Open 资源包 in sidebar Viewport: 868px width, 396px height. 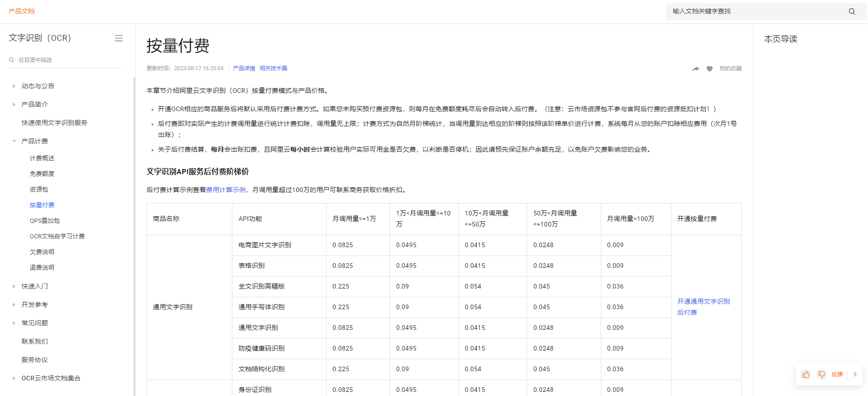point(39,189)
